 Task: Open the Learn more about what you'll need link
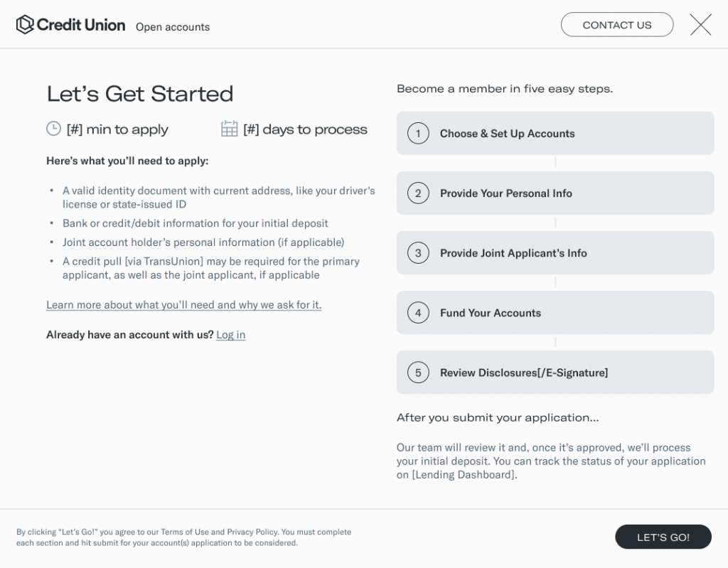[183, 305]
